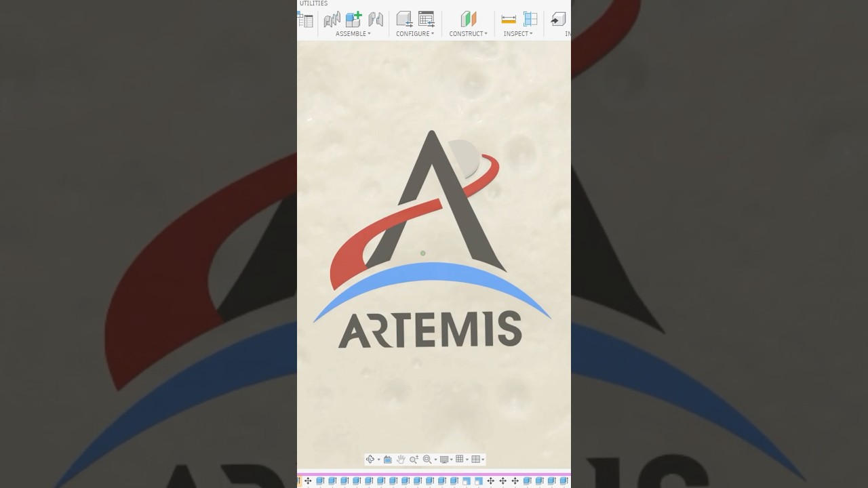Select the As-built Joint tool

[x=376, y=20]
